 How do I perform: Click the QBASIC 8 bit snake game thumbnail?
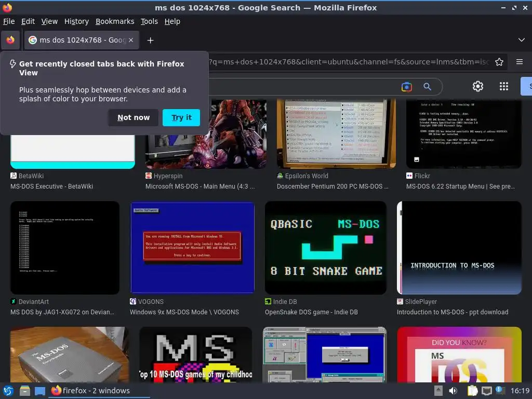326,248
